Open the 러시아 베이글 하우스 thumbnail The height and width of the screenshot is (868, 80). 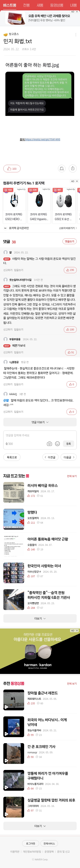coord(14,492)
